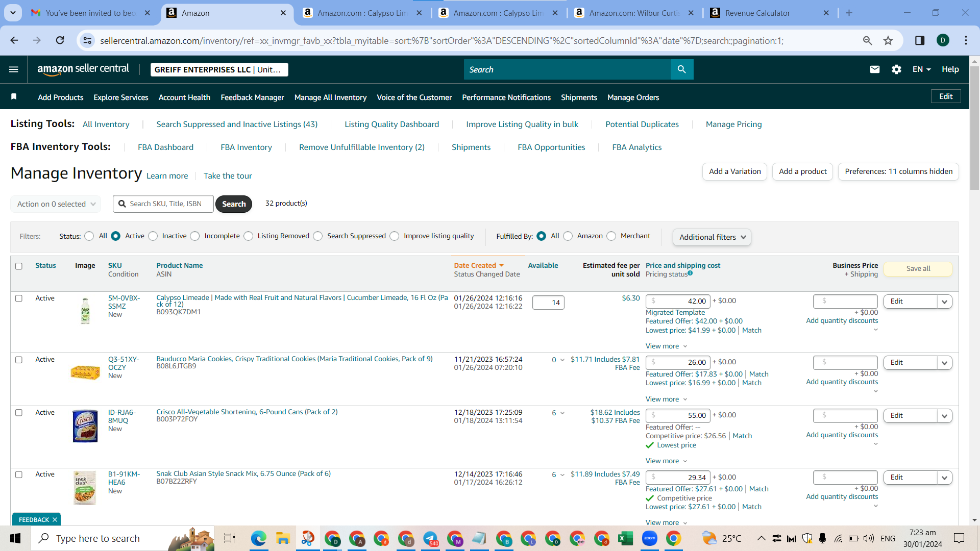
Task: Check the Calypso Limeade row checkbox
Action: tap(19, 298)
